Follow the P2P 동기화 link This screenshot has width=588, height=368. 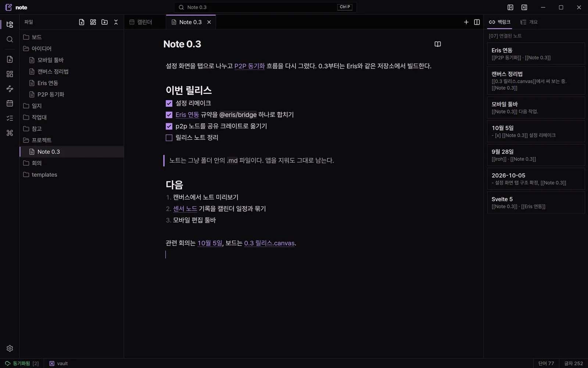(250, 66)
